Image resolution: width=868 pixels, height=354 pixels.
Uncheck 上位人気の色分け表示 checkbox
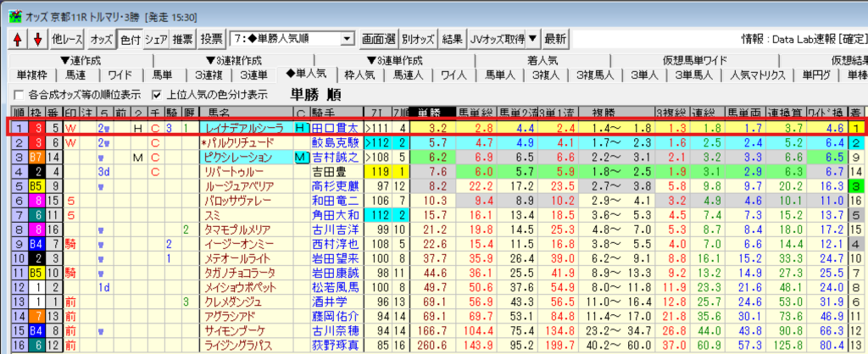[x=156, y=93]
